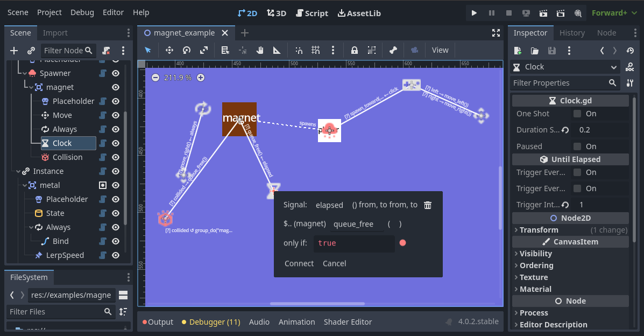
Task: Delete the signal connection using trash icon
Action: pos(428,205)
